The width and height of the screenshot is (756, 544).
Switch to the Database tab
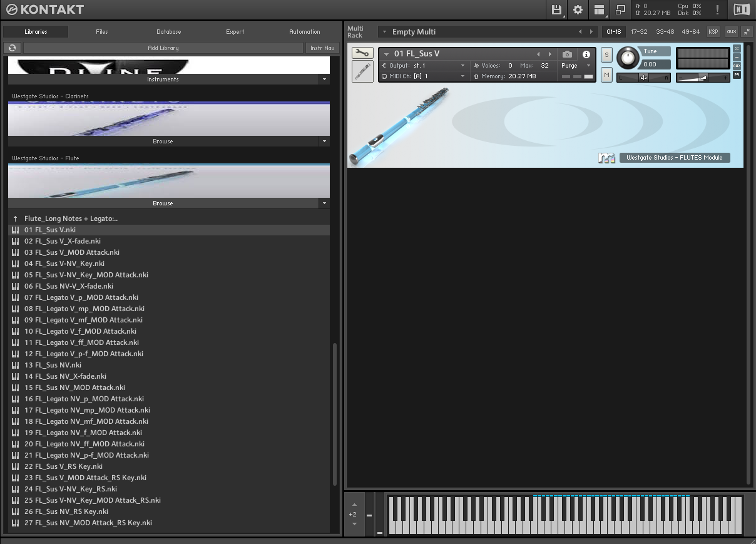pyautogui.click(x=169, y=32)
